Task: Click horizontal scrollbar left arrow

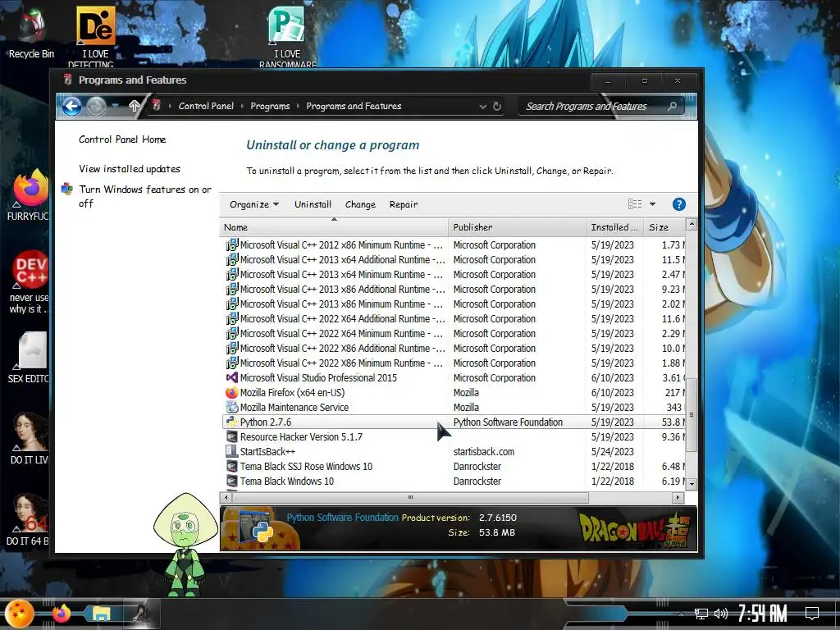Action: coord(226,498)
